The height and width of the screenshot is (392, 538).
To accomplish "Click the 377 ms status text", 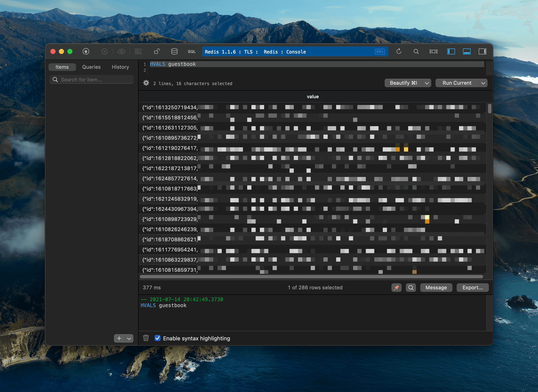I will 152,288.
